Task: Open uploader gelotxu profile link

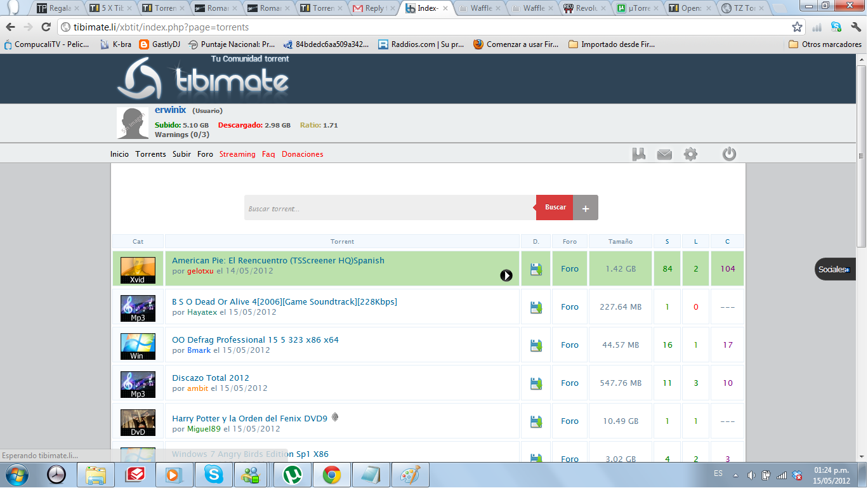Action: 201,271
